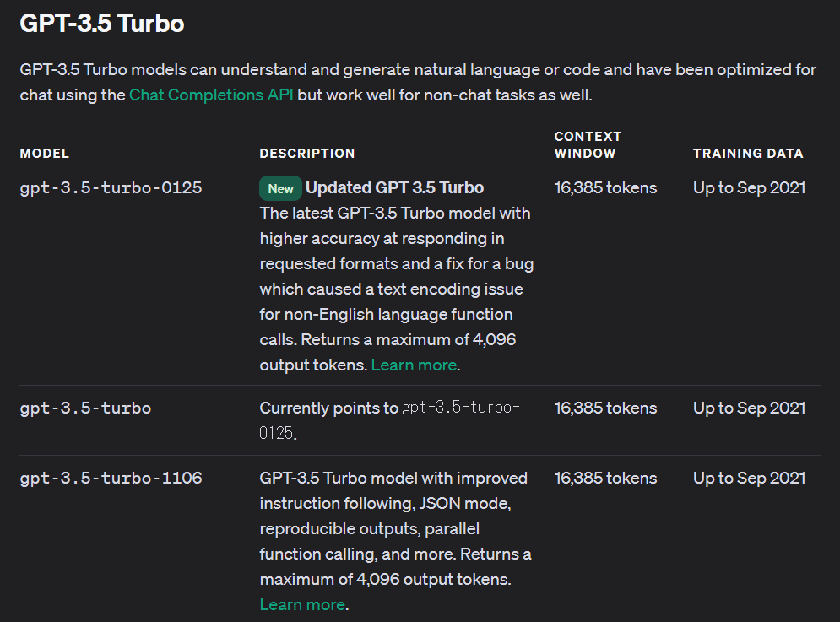The height and width of the screenshot is (622, 840).
Task: Click the green New badge
Action: tap(280, 188)
